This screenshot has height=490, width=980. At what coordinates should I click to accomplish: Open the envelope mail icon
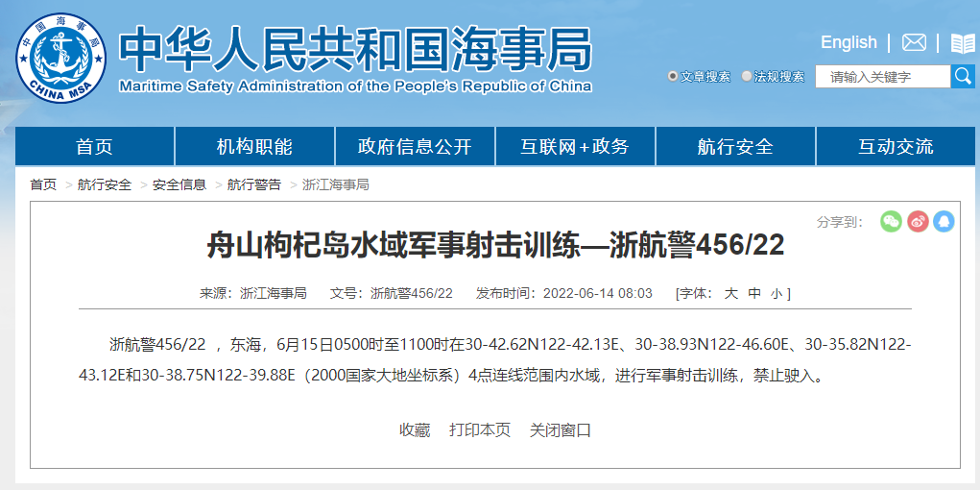(x=914, y=43)
